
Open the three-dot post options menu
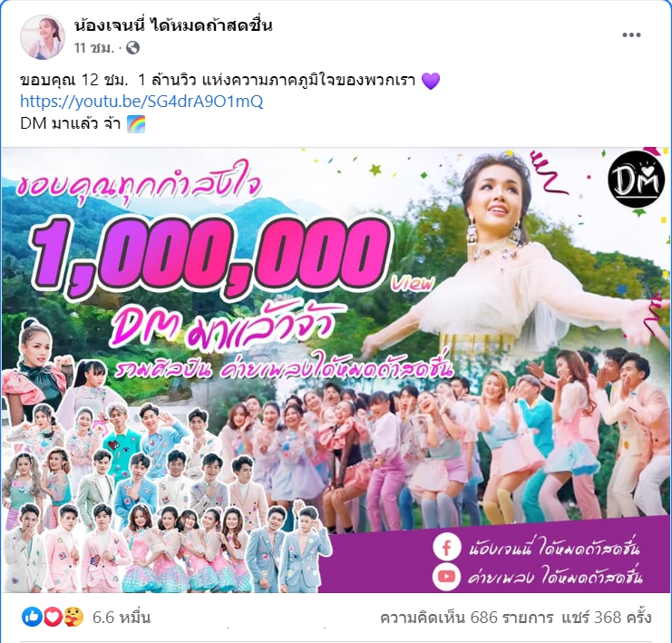click(x=631, y=35)
